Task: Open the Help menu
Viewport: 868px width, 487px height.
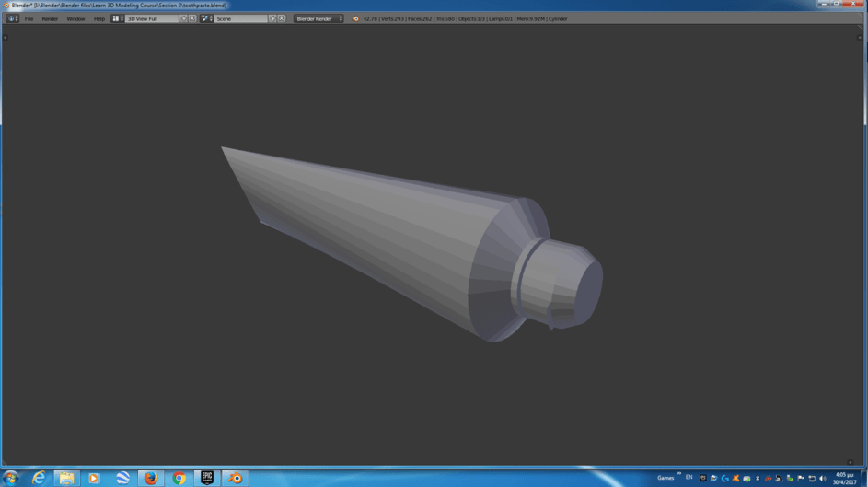Action: (x=99, y=18)
